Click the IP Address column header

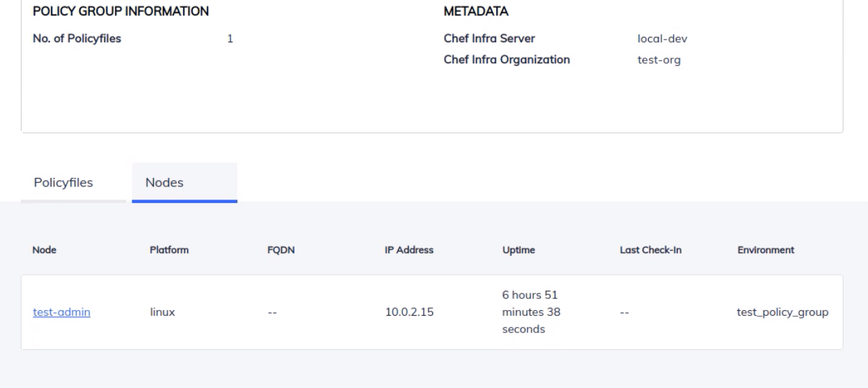pyautogui.click(x=409, y=250)
